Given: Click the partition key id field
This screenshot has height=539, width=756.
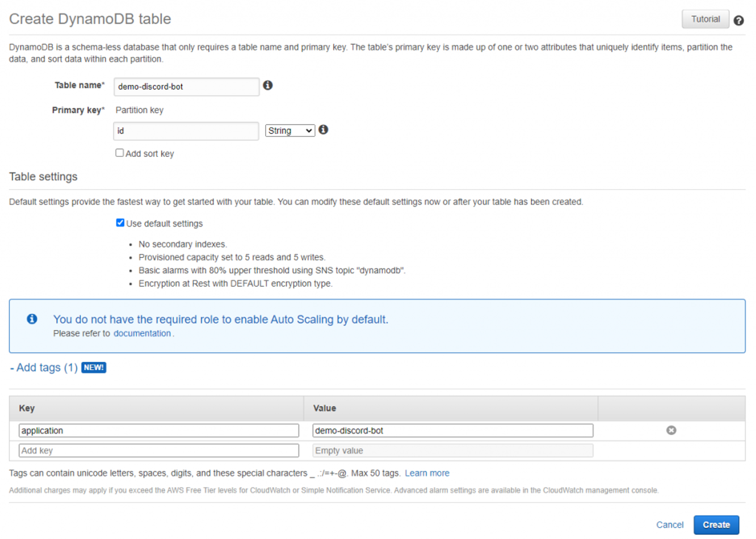Looking at the screenshot, I should pos(186,131).
